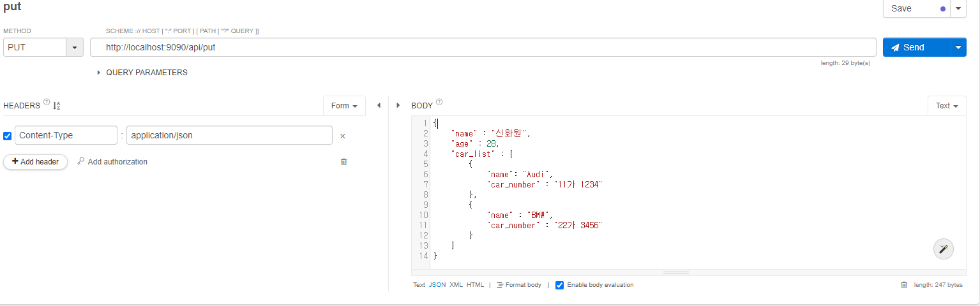Collapse headers panel with left arrow
This screenshot has height=306, width=980.
379,105
